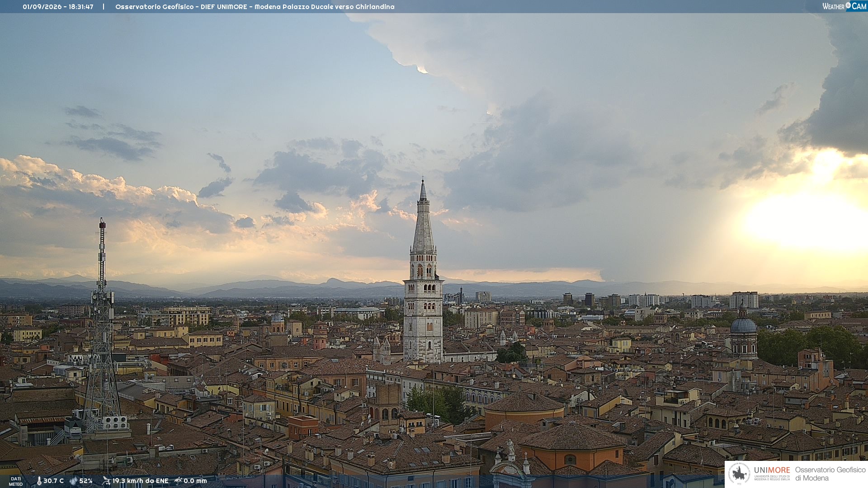
Task: Click the umbrella rainfall icon
Action: pyautogui.click(x=178, y=481)
